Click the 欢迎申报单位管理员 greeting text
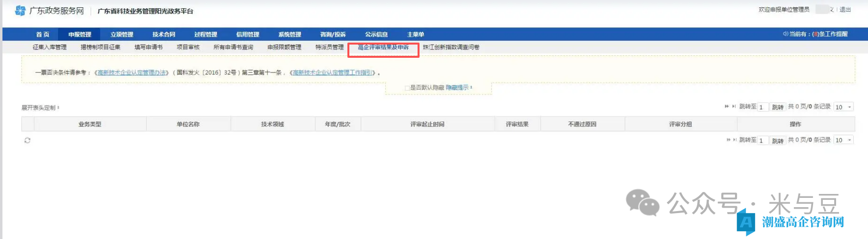 (784, 9)
